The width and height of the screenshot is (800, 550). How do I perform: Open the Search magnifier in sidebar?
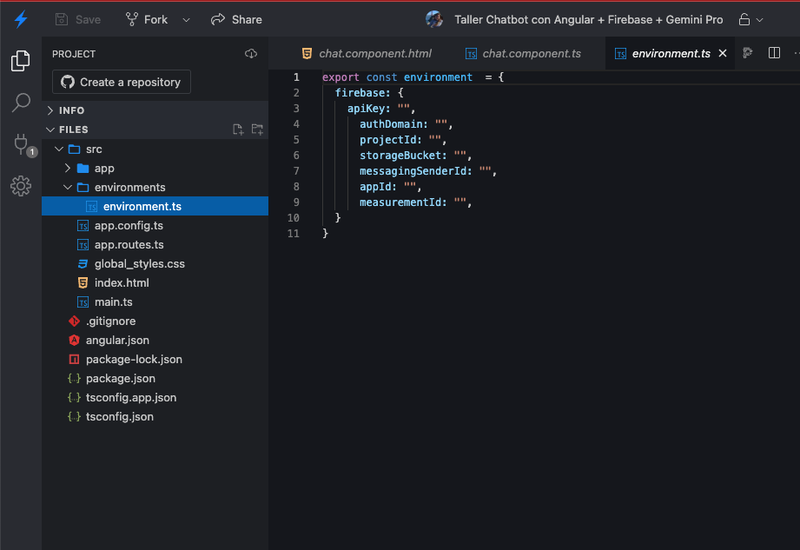(20, 102)
